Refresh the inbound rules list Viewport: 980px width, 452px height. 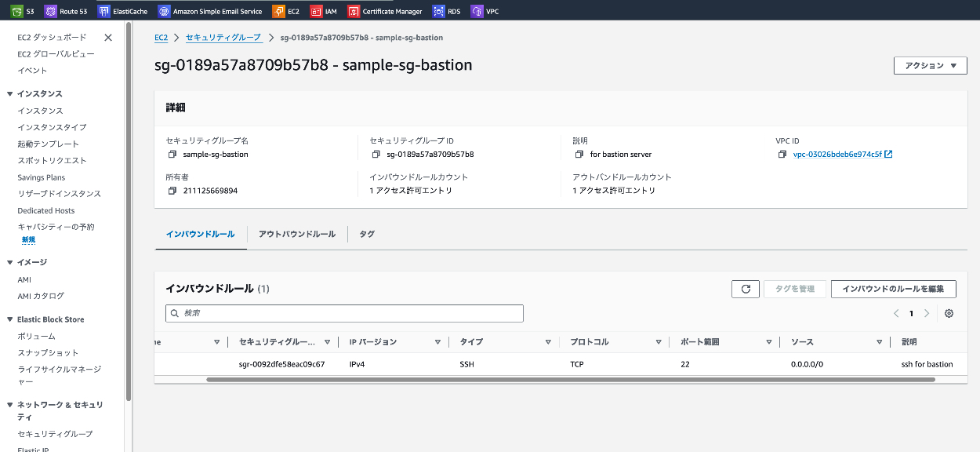745,289
